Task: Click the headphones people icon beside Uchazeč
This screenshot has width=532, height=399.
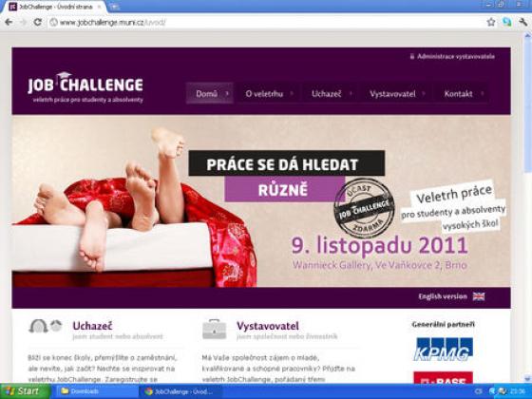Action: [x=46, y=326]
